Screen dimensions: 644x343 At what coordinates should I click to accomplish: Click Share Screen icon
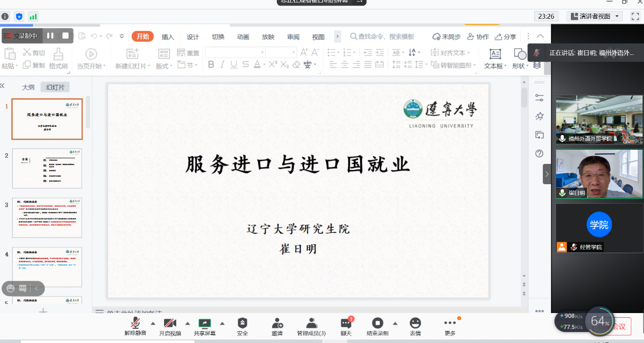click(204, 323)
